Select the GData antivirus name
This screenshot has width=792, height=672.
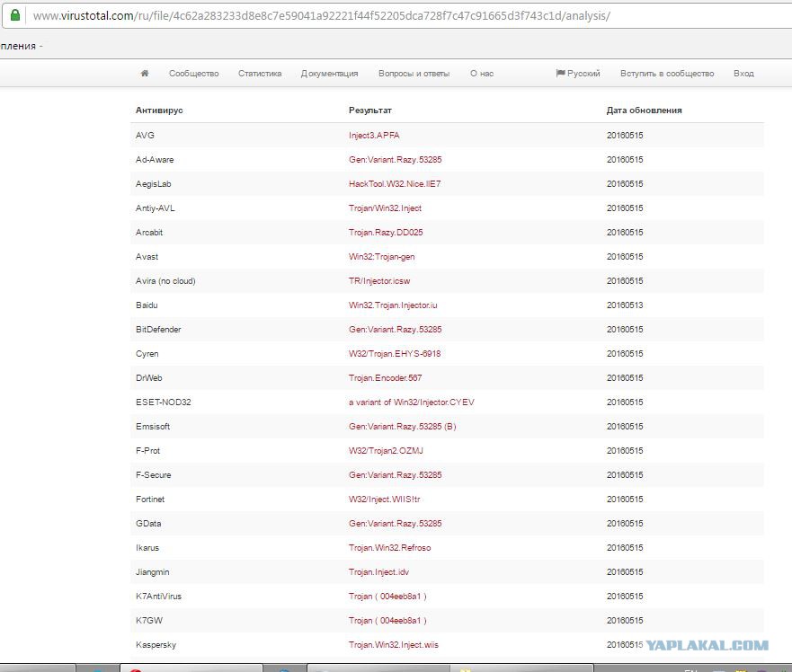click(x=148, y=523)
